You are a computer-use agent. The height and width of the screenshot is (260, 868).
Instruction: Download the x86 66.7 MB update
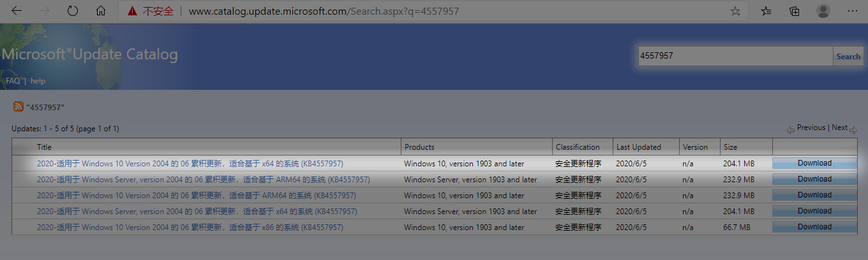pos(814,227)
